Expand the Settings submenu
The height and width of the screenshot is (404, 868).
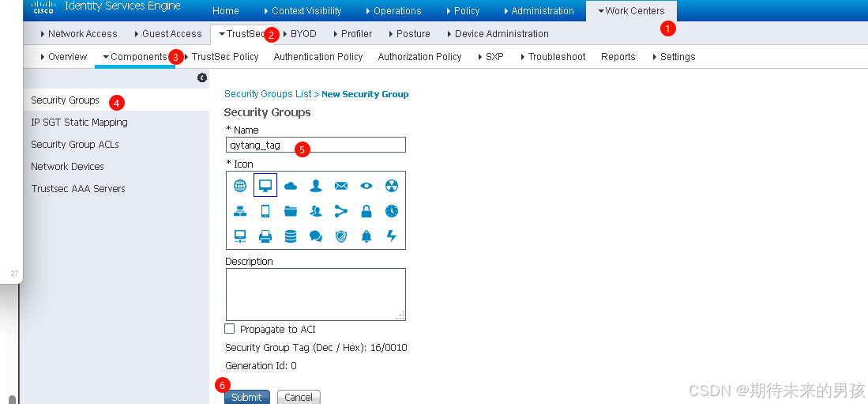674,56
